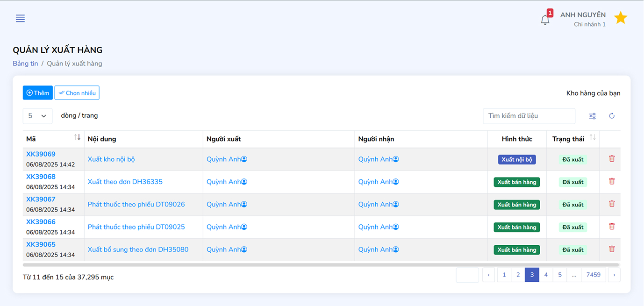
Task: Refresh the table data
Action: [611, 116]
